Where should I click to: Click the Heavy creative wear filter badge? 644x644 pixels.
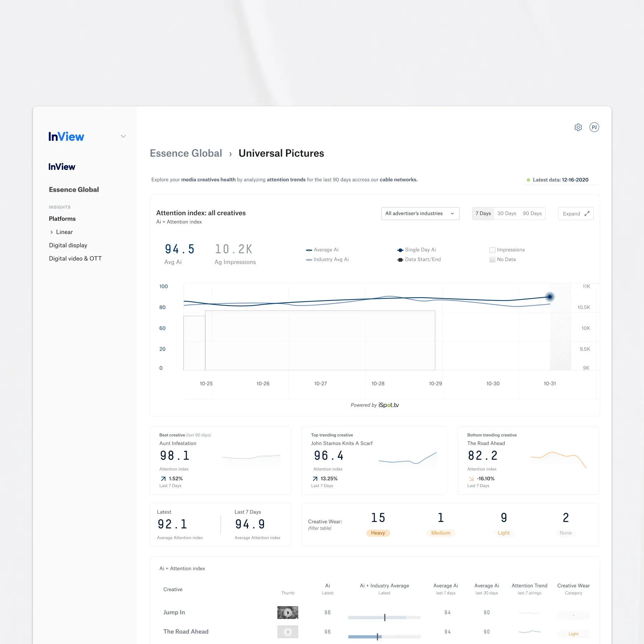point(378,533)
